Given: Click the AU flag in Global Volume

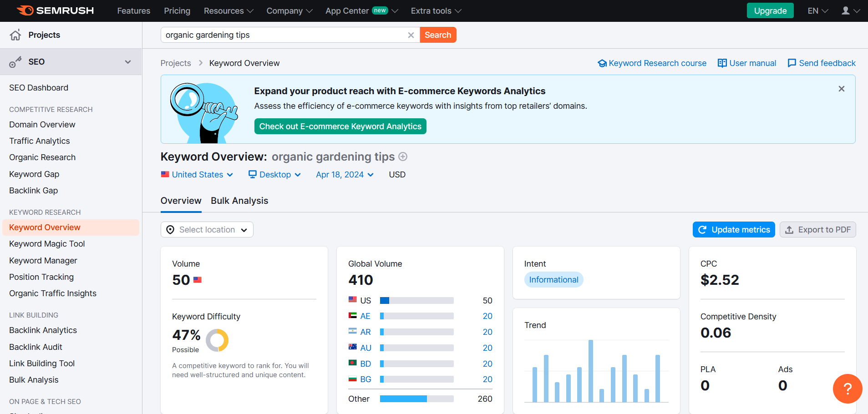Looking at the screenshot, I should (353, 347).
